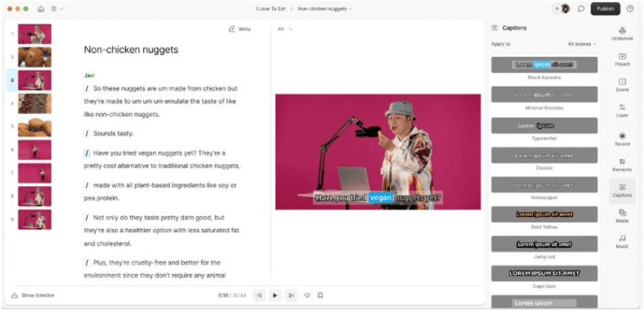Click scene slash before 'Have you tried'

87,153
